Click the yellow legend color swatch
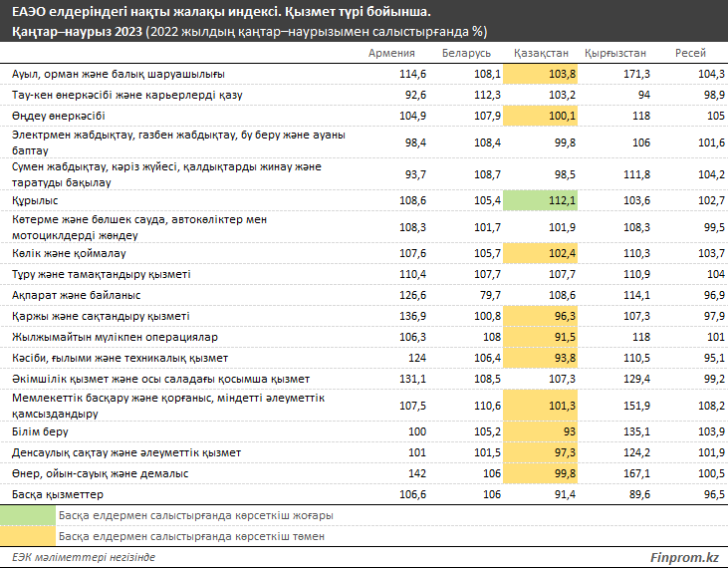 click(28, 535)
